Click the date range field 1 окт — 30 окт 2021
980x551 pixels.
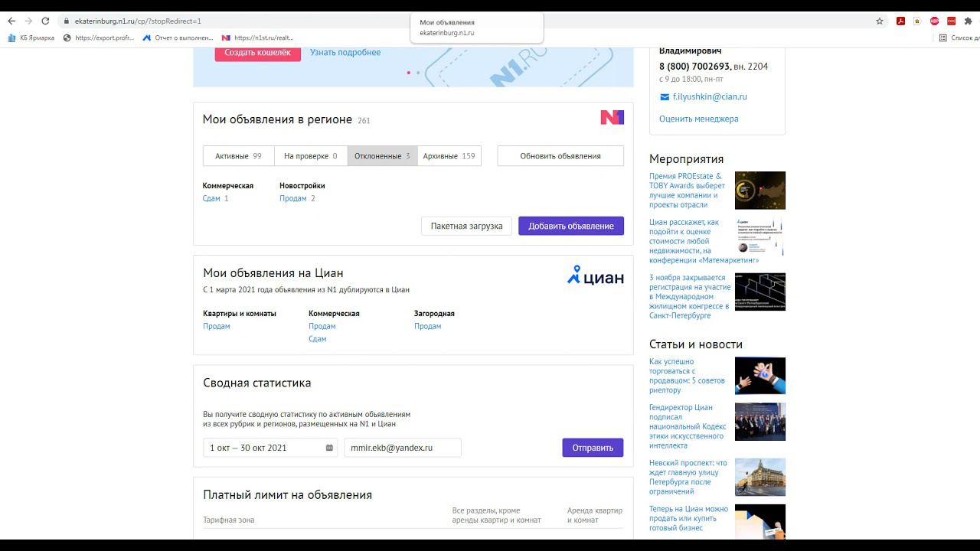coord(270,448)
